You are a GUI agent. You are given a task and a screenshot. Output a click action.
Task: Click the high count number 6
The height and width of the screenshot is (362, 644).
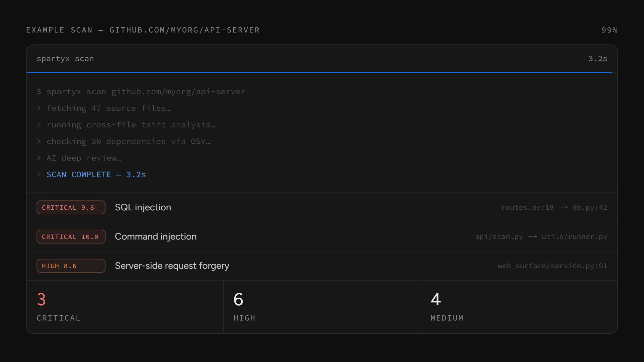click(x=238, y=300)
